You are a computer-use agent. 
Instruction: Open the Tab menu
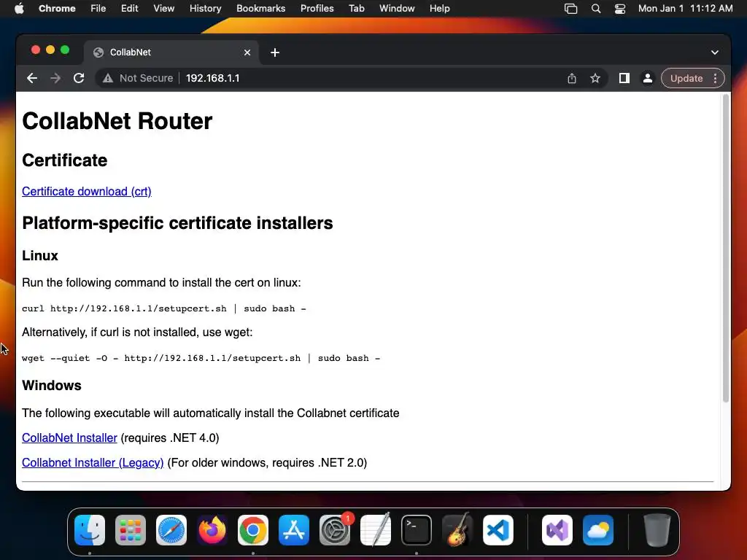point(356,9)
